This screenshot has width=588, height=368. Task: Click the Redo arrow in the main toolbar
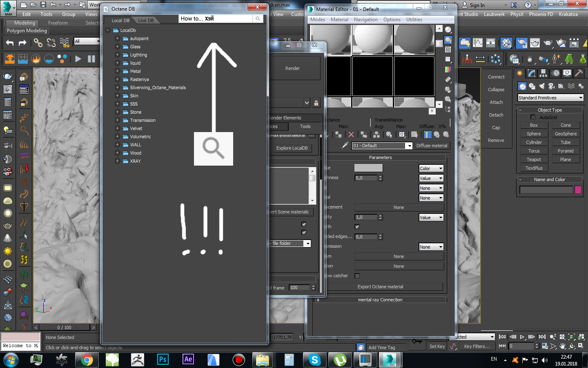[23, 43]
